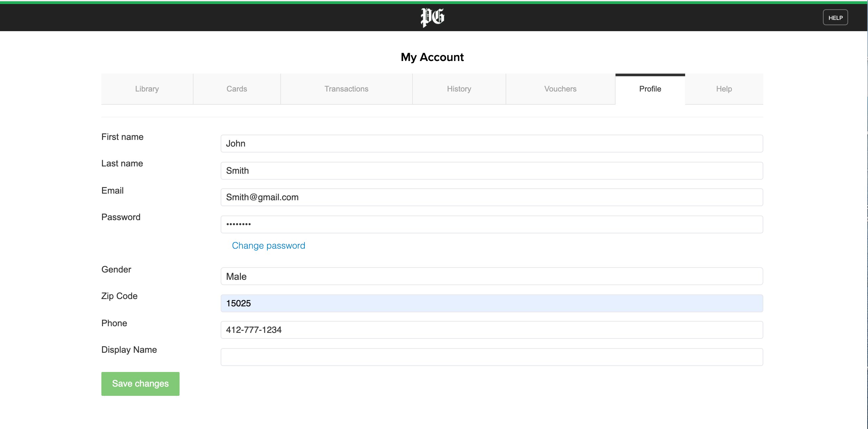Select the Vouchers tab
Viewport: 868px width, 429px height.
click(560, 89)
